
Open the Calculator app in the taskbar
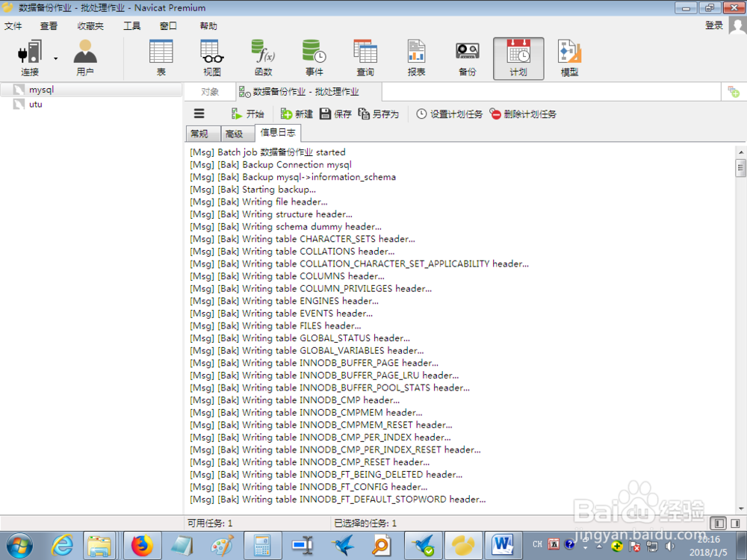(262, 546)
